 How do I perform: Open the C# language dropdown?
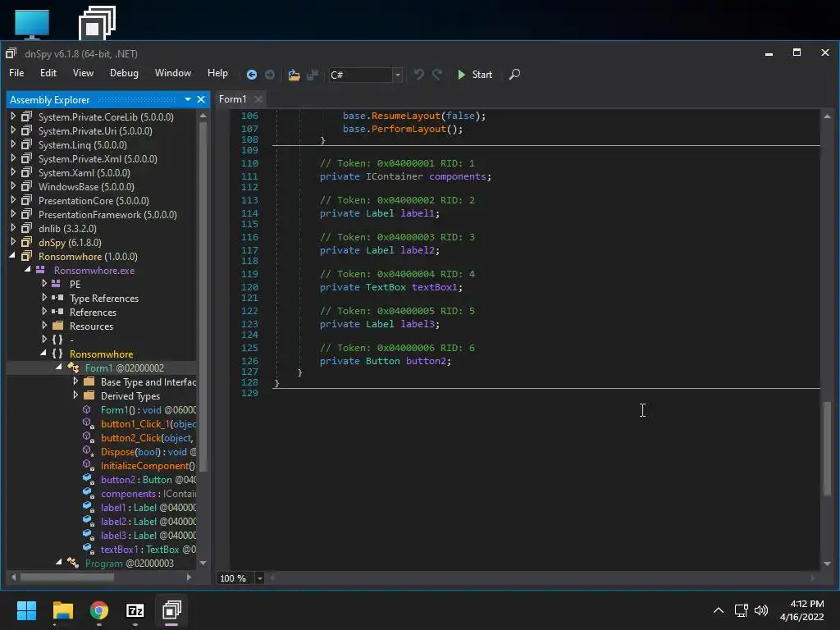pos(397,75)
